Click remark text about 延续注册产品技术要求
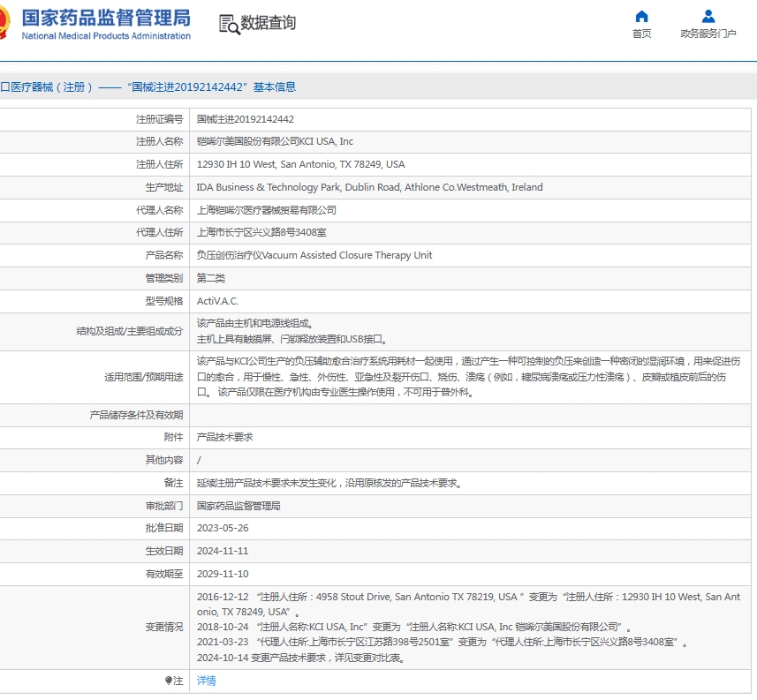Screen dimensions: 757x700 (329, 483)
